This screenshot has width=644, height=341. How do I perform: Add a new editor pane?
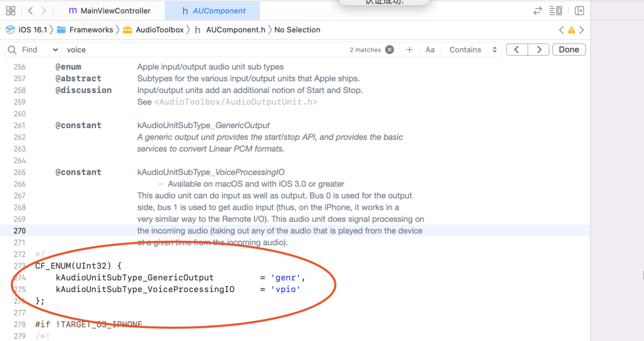579,11
